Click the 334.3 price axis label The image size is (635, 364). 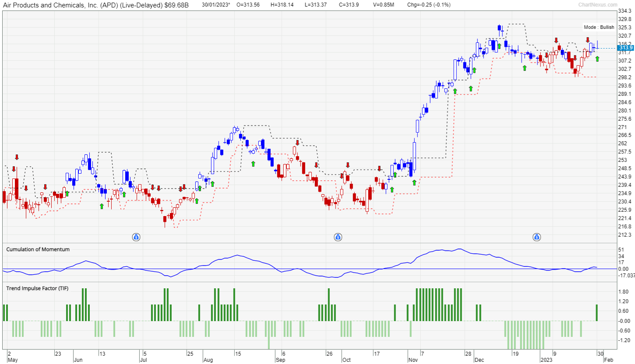click(x=624, y=11)
